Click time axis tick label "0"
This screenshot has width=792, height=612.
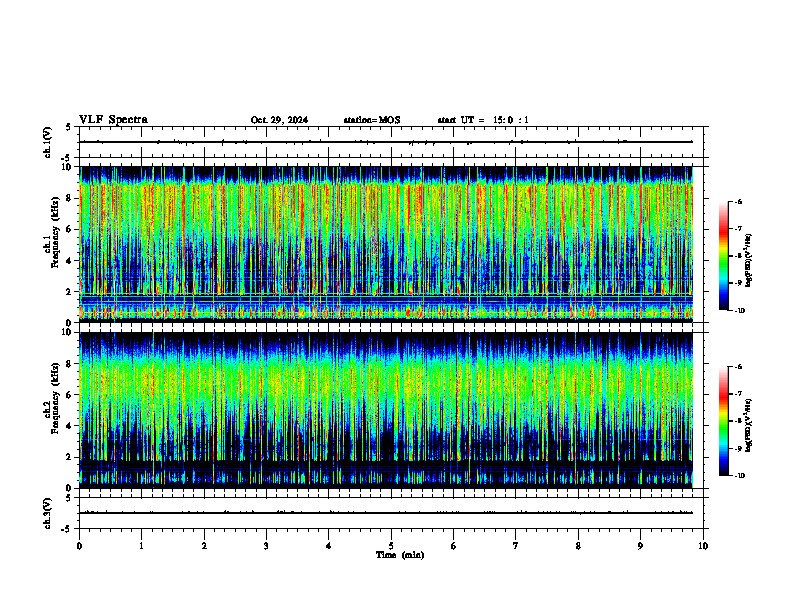click(x=79, y=546)
